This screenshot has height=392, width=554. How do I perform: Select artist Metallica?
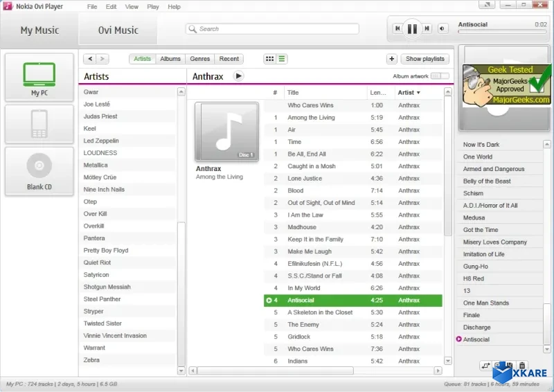coord(127,165)
